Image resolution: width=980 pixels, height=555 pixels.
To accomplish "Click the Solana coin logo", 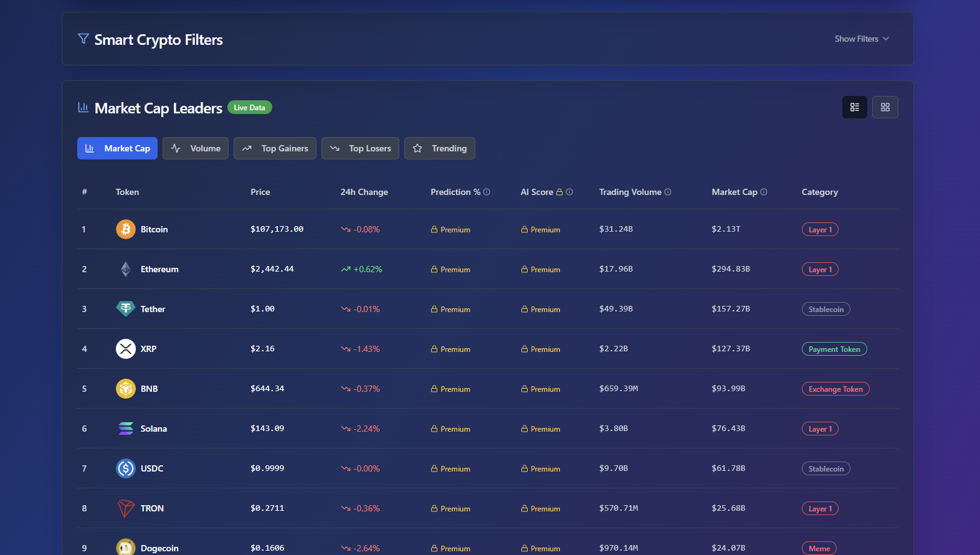I will [x=126, y=429].
